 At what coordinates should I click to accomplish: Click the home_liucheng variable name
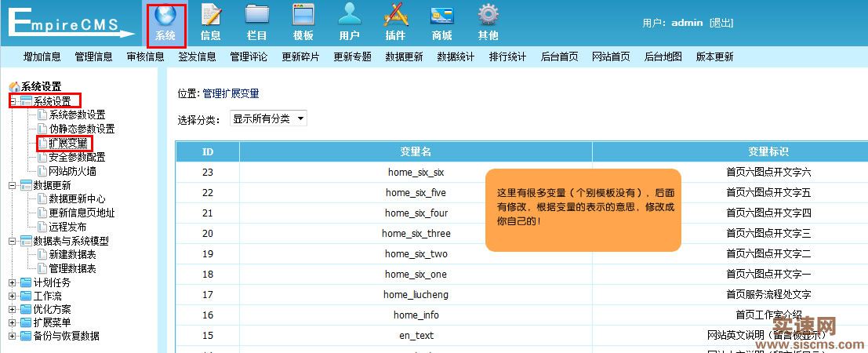[x=416, y=295]
